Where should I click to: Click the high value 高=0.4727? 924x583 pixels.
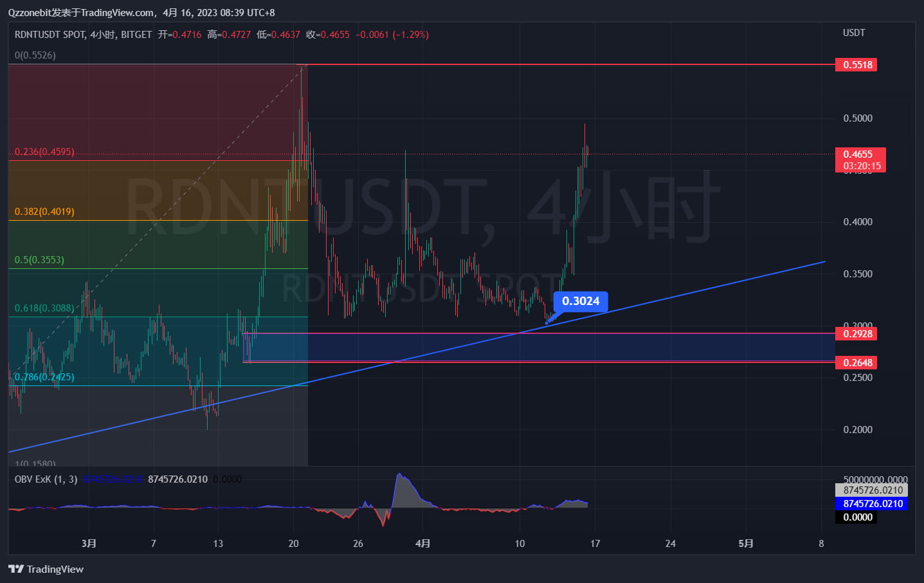[229, 35]
